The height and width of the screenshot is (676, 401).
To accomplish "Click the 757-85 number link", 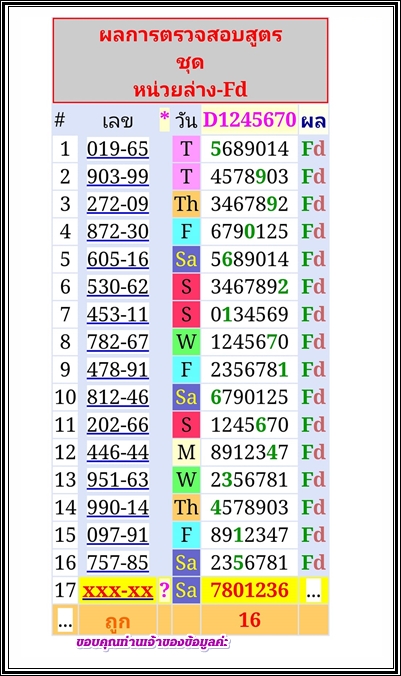I will [118, 563].
